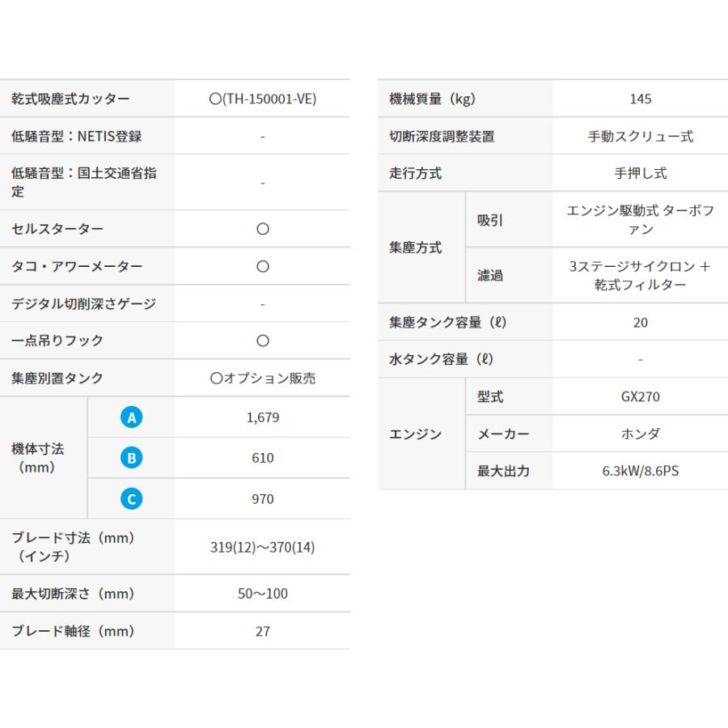Click the ○ mark beside セルスターター
This screenshot has width=728, height=728.
(261, 228)
